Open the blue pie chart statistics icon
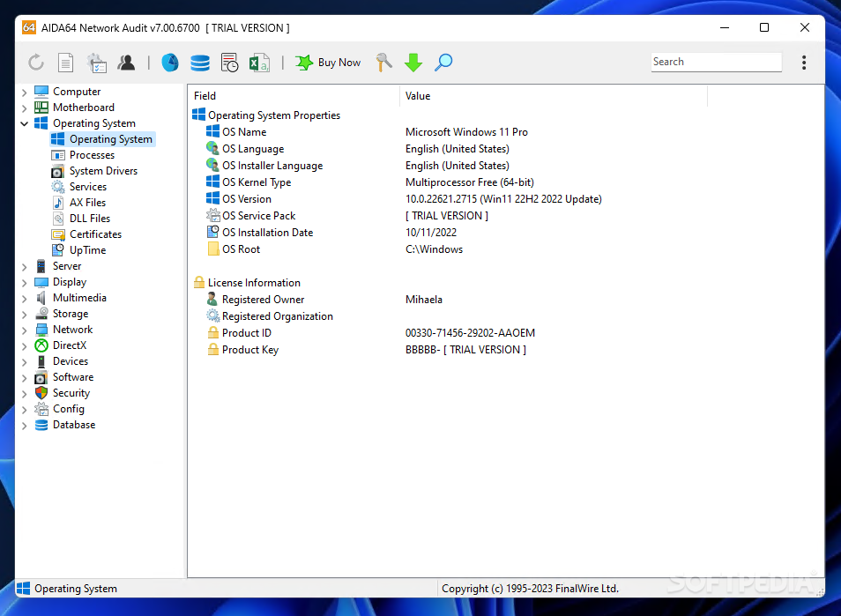841x616 pixels. tap(170, 63)
